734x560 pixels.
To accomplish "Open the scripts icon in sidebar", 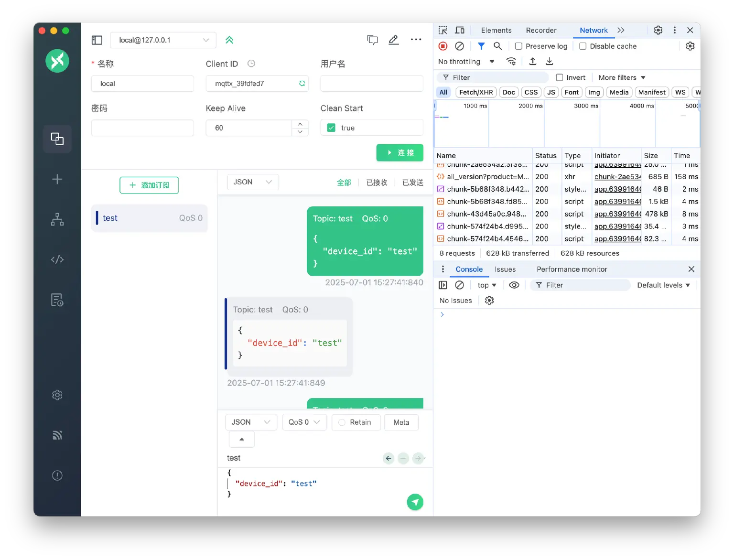I will [57, 259].
